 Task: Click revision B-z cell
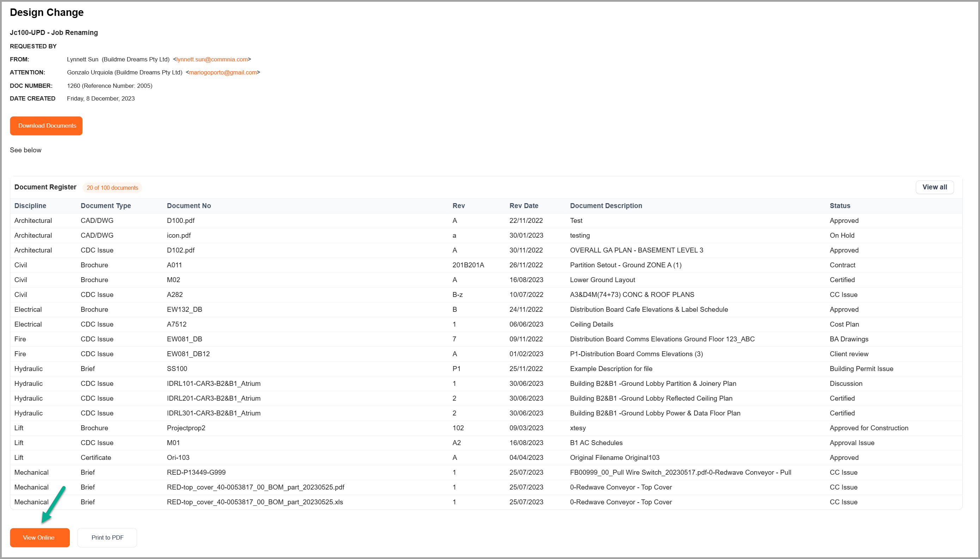click(458, 294)
